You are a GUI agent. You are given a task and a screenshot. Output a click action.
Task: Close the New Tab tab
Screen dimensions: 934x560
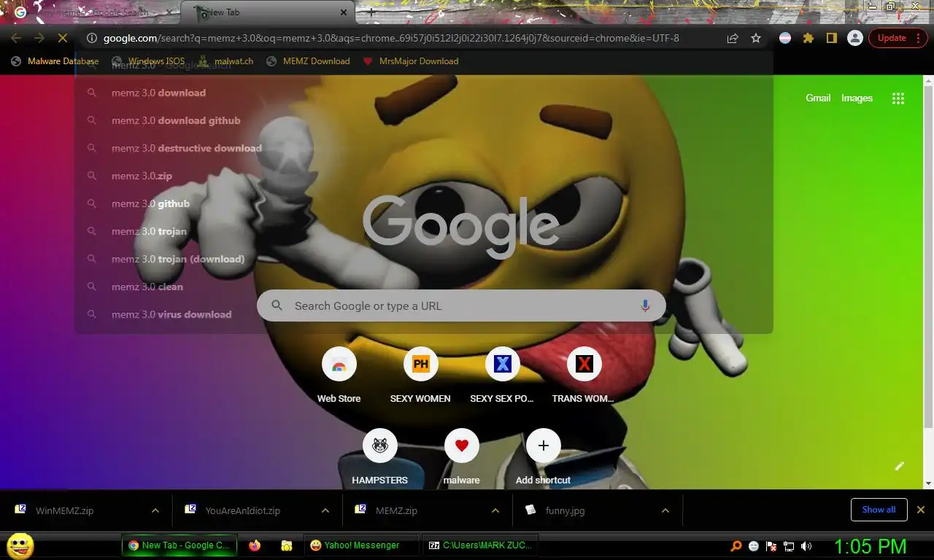[344, 12]
